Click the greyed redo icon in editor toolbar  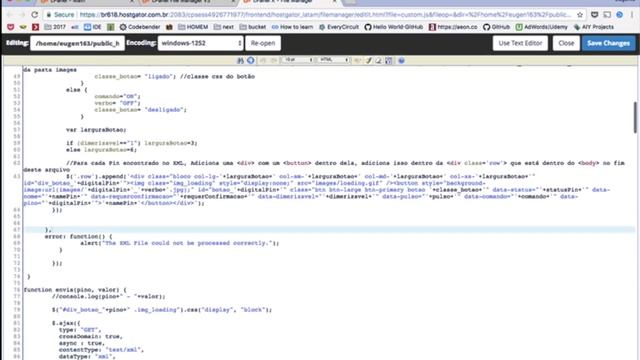pos(273,60)
